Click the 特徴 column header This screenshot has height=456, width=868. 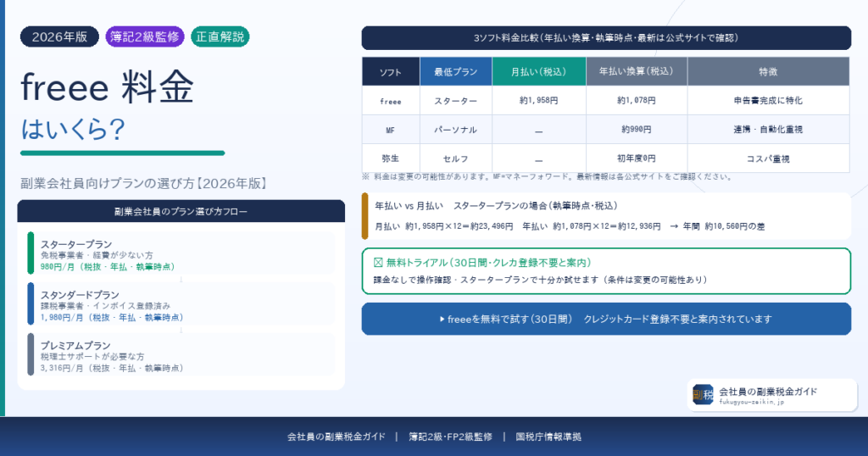(x=768, y=72)
